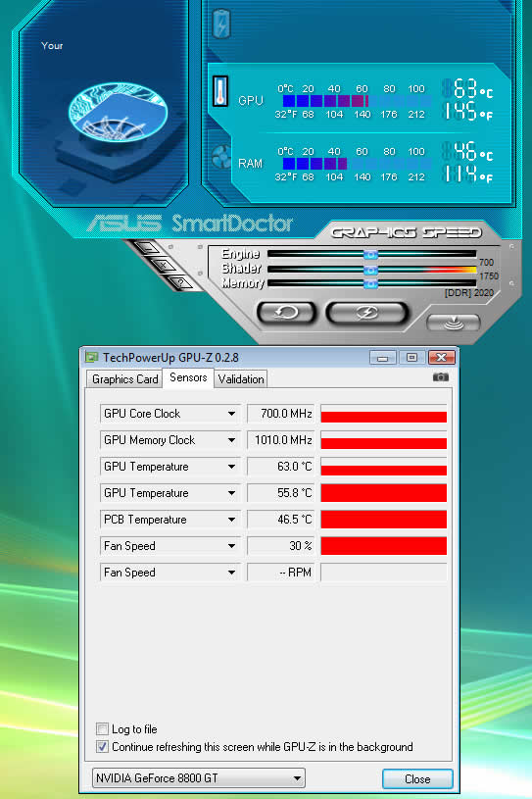Expand the GPU Memory Clock sensor dropdown

[x=231, y=440]
